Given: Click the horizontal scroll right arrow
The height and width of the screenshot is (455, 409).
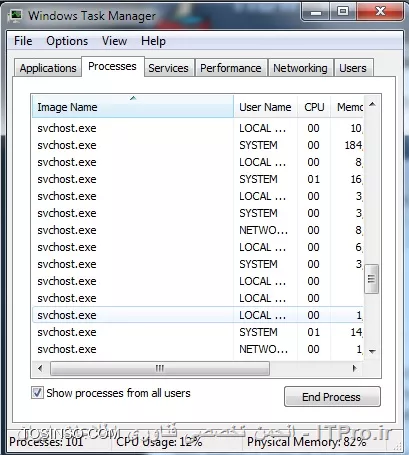Looking at the screenshot, I should point(354,368).
